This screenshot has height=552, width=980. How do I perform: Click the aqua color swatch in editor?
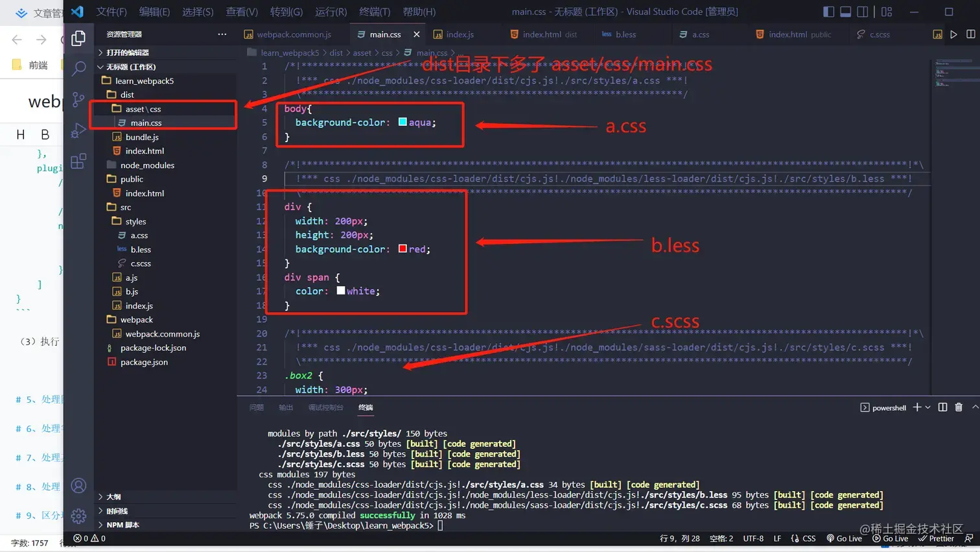pyautogui.click(x=402, y=122)
